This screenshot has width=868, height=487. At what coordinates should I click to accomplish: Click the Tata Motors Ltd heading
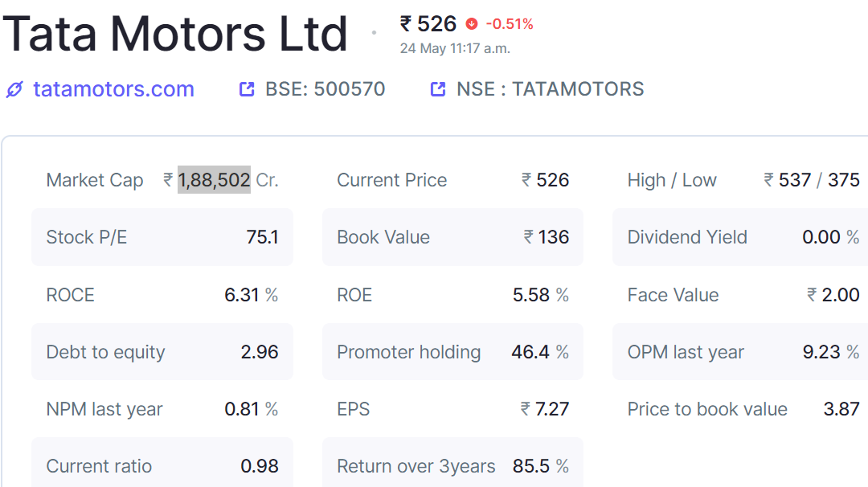point(175,35)
